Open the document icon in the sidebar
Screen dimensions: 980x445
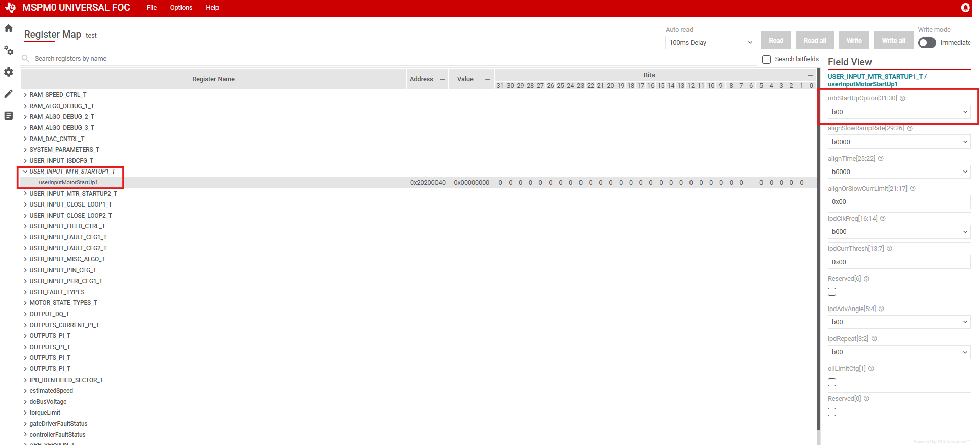pyautogui.click(x=9, y=116)
